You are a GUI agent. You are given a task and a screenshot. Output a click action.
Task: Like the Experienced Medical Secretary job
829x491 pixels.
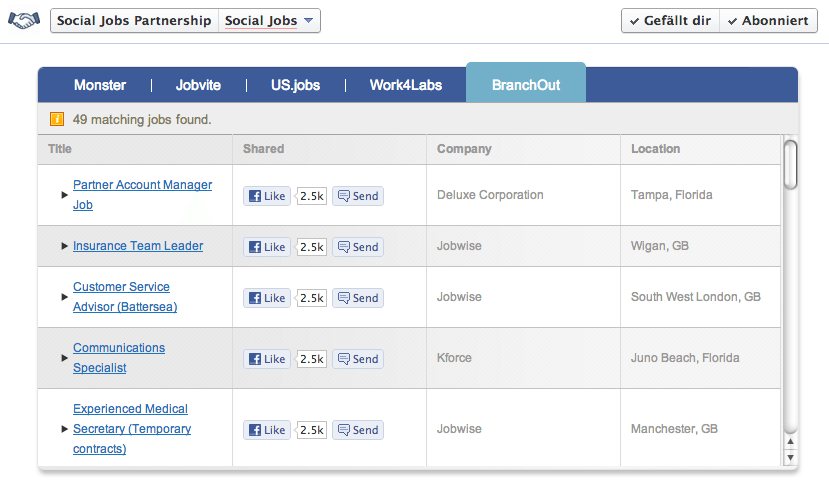[x=267, y=430]
